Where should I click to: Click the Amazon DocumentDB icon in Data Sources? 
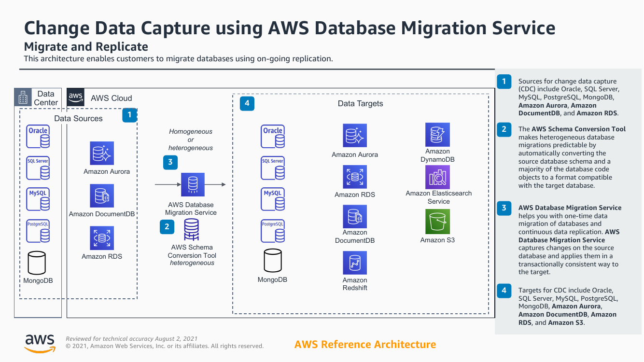[102, 195]
